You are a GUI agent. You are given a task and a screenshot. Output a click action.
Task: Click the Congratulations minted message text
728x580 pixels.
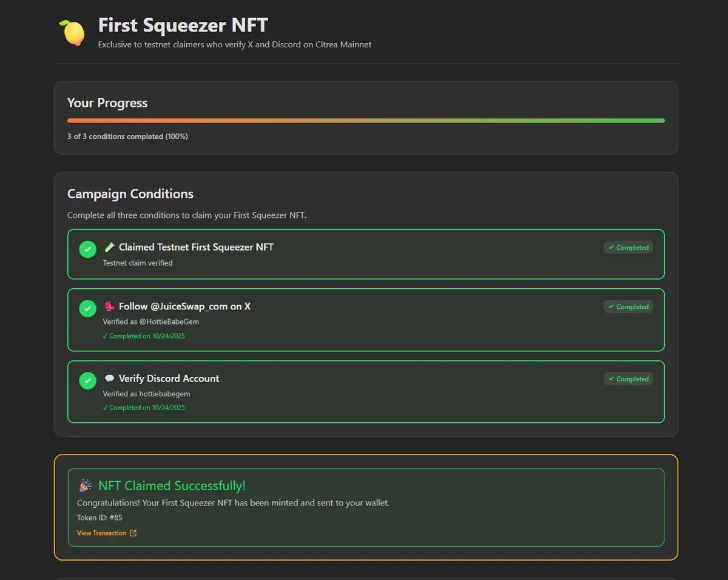click(x=234, y=503)
